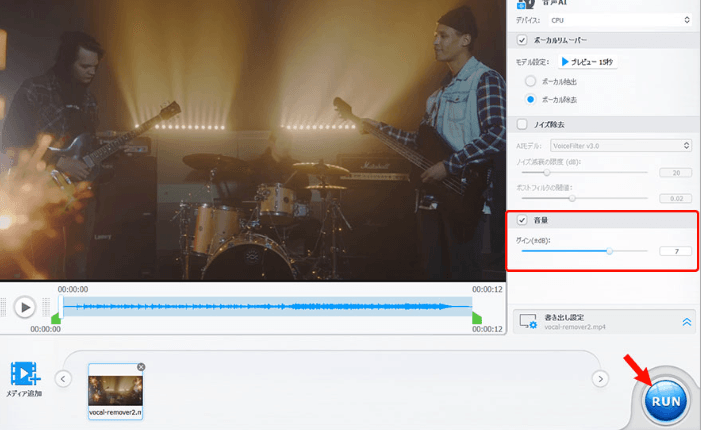
Task: Click the Play button under the video
Action: tap(25, 307)
